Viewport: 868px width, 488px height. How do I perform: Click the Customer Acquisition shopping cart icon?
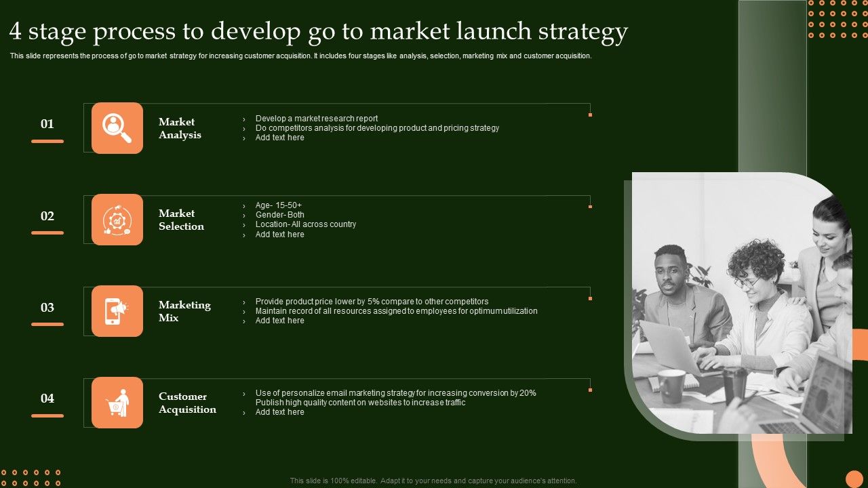pyautogui.click(x=117, y=403)
